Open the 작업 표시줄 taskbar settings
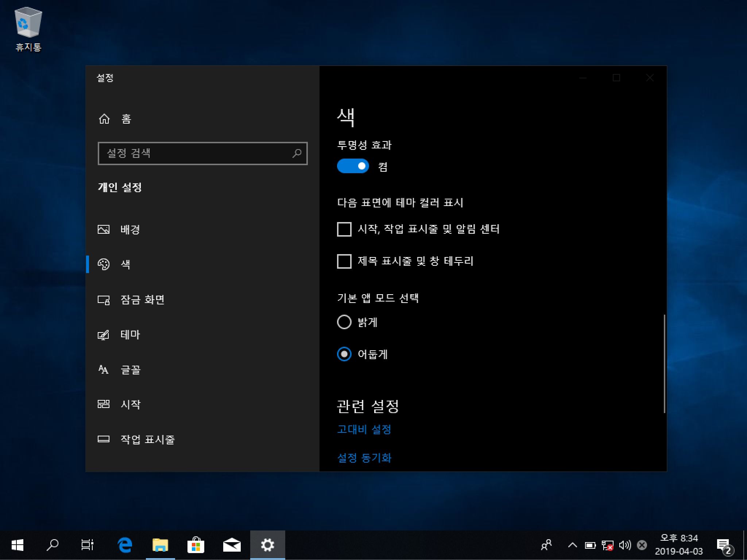 [147, 439]
